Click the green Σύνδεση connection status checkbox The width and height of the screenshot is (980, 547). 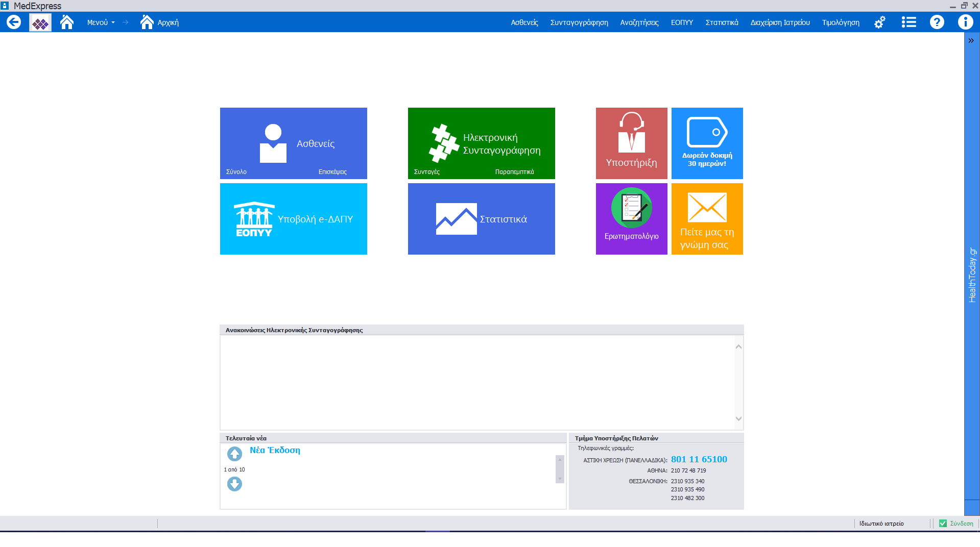(943, 524)
